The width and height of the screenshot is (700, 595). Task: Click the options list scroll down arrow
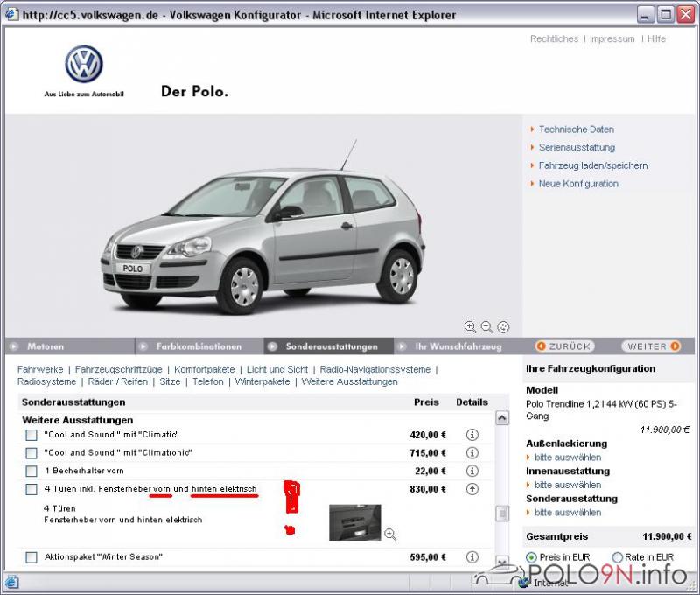[502, 562]
